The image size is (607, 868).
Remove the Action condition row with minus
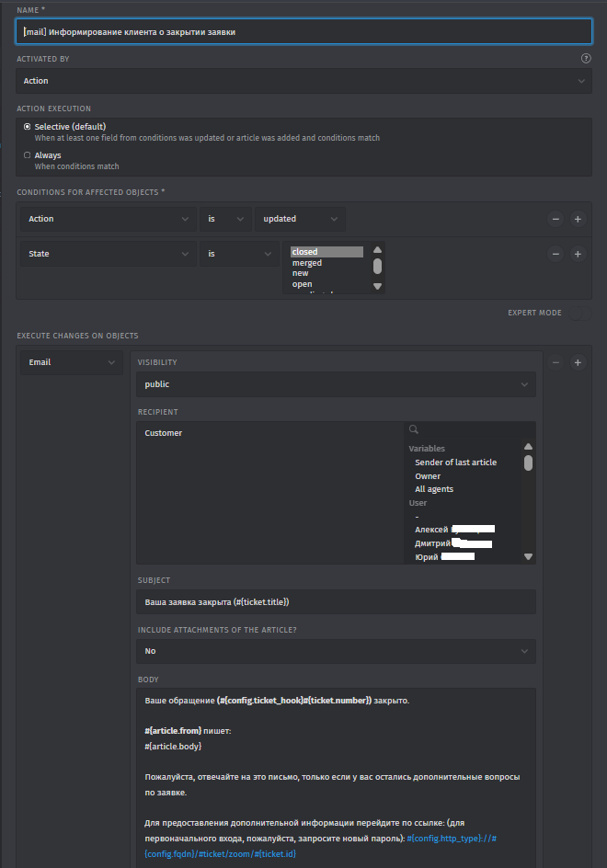click(x=555, y=219)
